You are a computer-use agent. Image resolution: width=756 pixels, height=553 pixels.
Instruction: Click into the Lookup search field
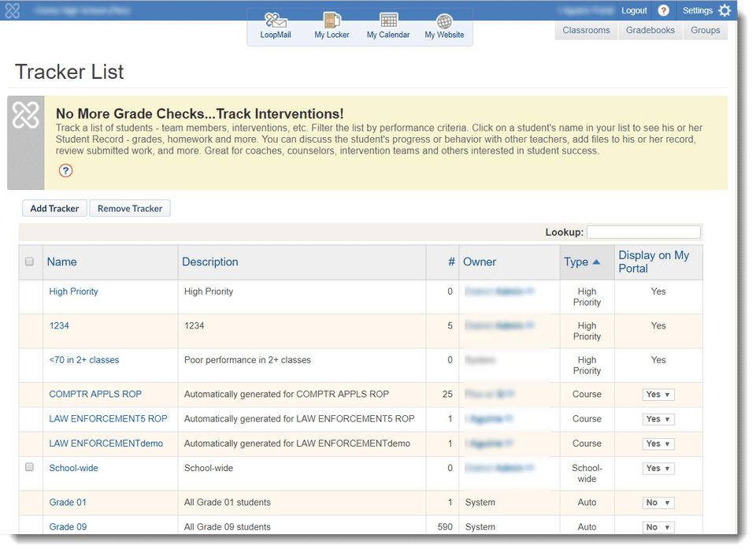[x=643, y=232]
